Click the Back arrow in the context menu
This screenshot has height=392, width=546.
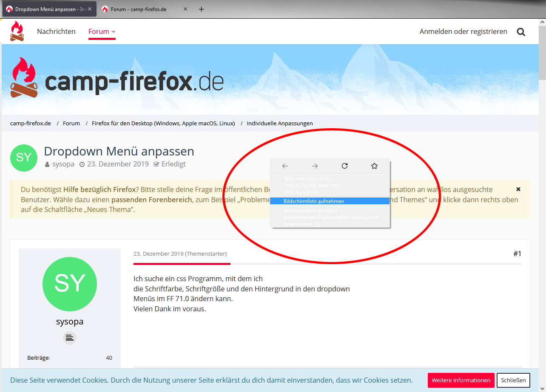pyautogui.click(x=285, y=166)
